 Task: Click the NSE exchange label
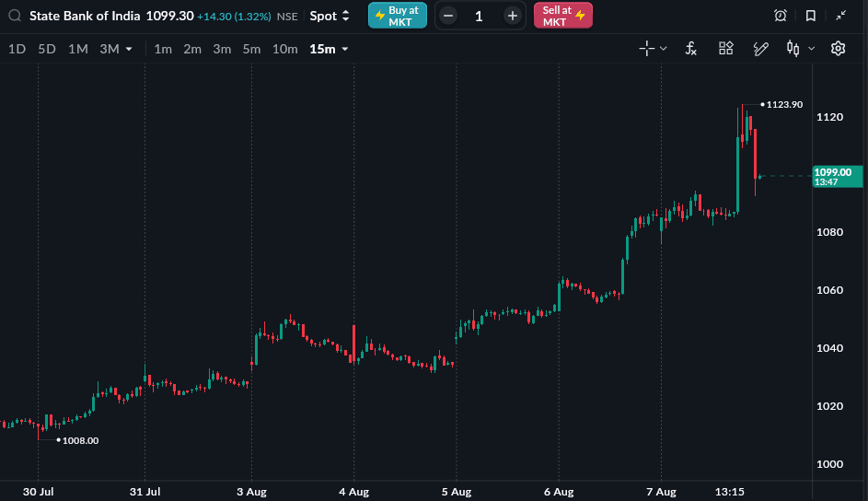pyautogui.click(x=287, y=17)
